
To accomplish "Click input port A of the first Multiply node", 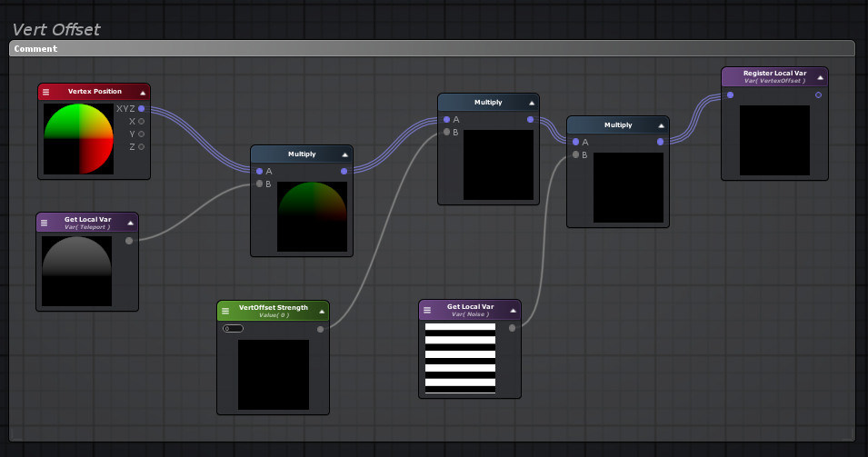I will (260, 171).
